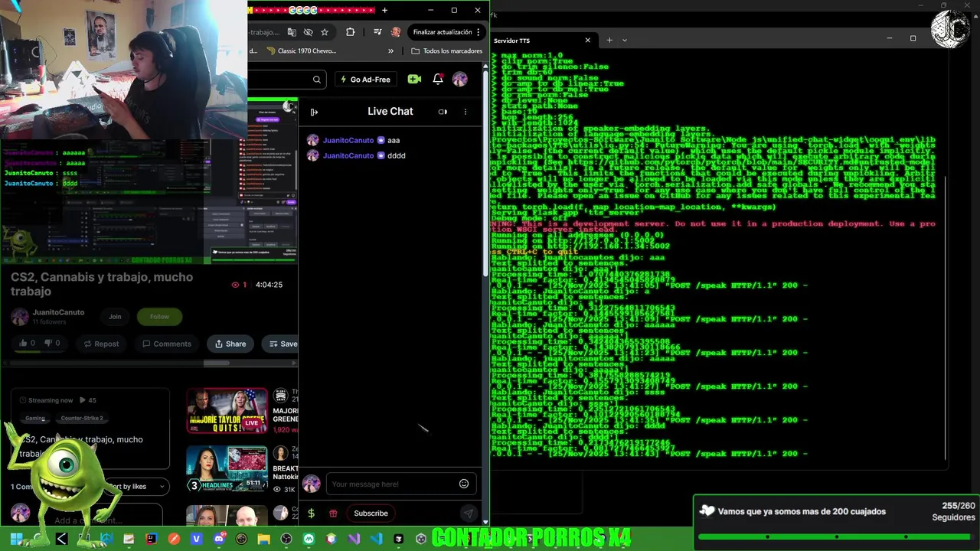Open the Marjorie Taylor Greene live thumbnail
Screen dimensions: 980x551
[x=227, y=412]
